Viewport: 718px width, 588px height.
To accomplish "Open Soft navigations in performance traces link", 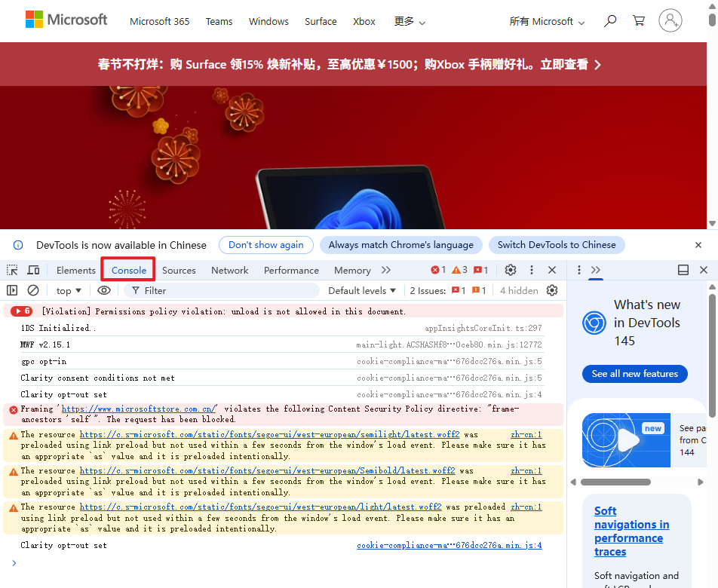I will 631,531.
